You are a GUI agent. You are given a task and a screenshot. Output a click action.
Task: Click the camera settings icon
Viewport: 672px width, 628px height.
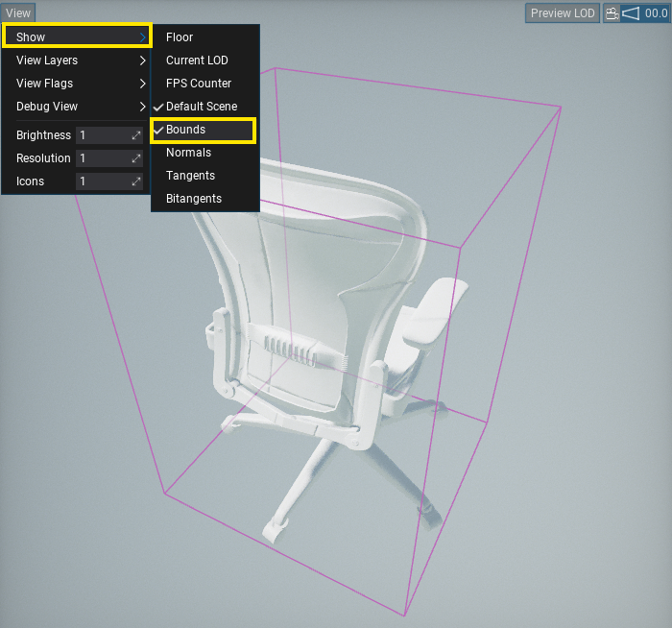(612, 13)
